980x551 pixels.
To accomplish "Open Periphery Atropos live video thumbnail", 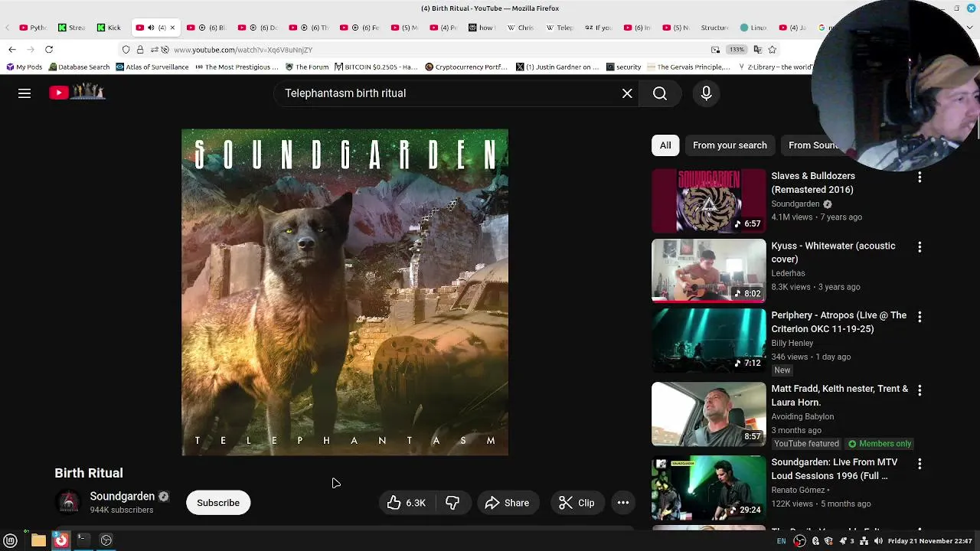I will [x=708, y=341].
